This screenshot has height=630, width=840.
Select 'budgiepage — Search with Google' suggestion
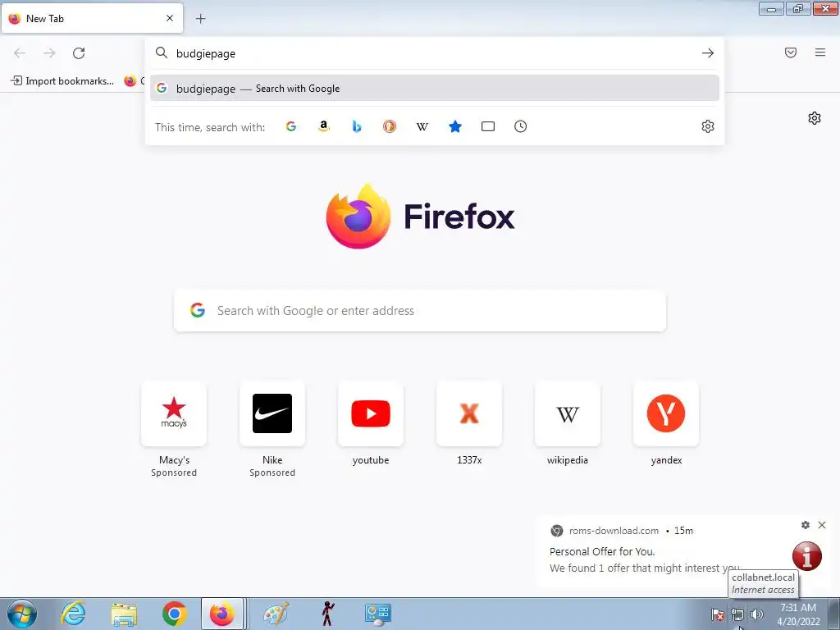pos(435,89)
